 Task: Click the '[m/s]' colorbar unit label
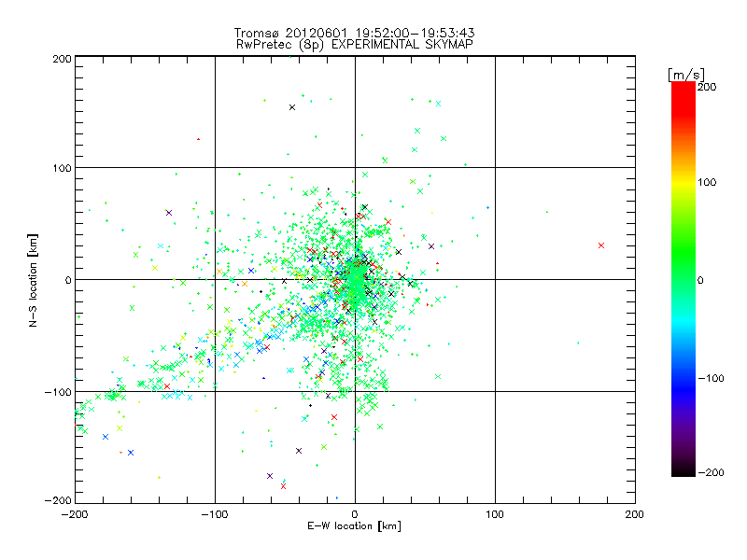686,75
